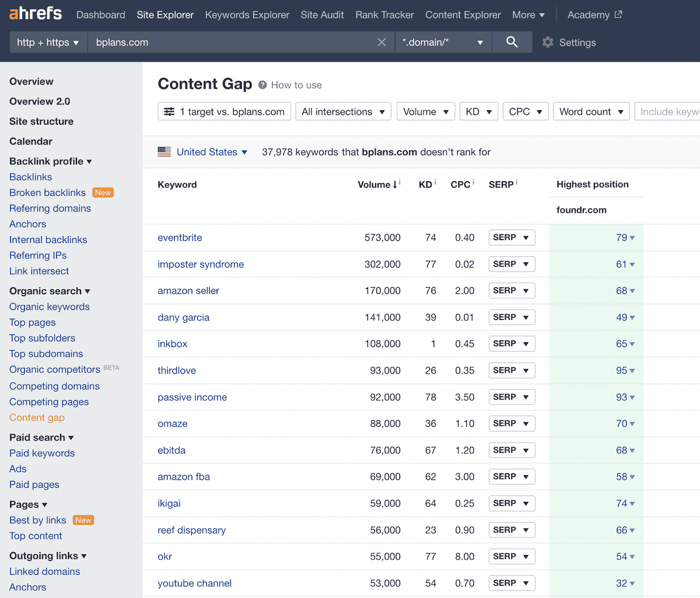The height and width of the screenshot is (598, 700).
Task: Click into the Include keywords field
Action: coord(667,111)
